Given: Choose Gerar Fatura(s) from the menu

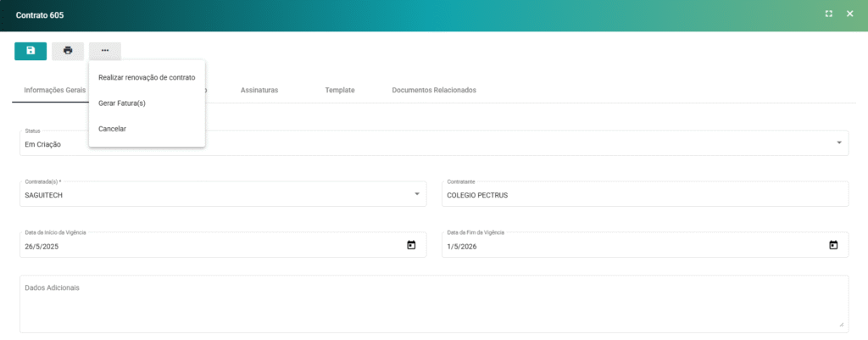Looking at the screenshot, I should (122, 103).
